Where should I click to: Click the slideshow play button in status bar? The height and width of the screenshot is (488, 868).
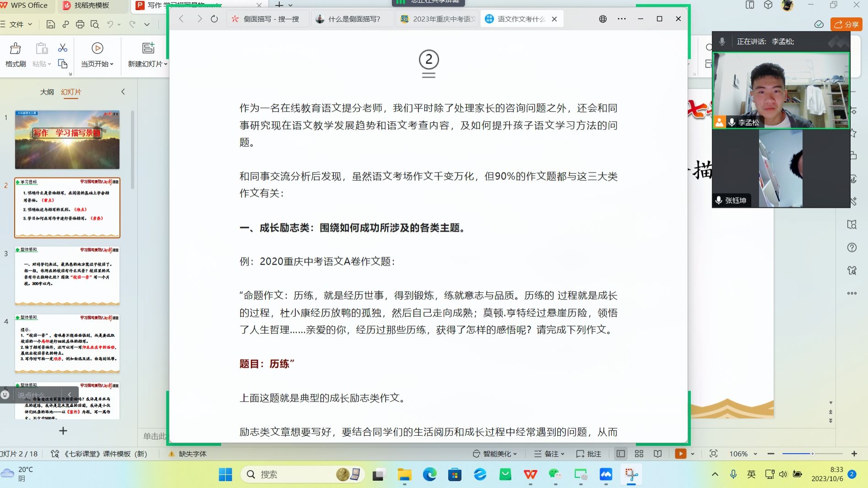click(681, 454)
